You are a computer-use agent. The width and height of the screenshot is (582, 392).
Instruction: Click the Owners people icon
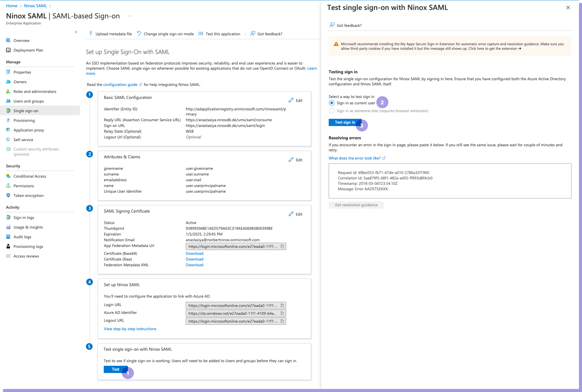(8, 82)
